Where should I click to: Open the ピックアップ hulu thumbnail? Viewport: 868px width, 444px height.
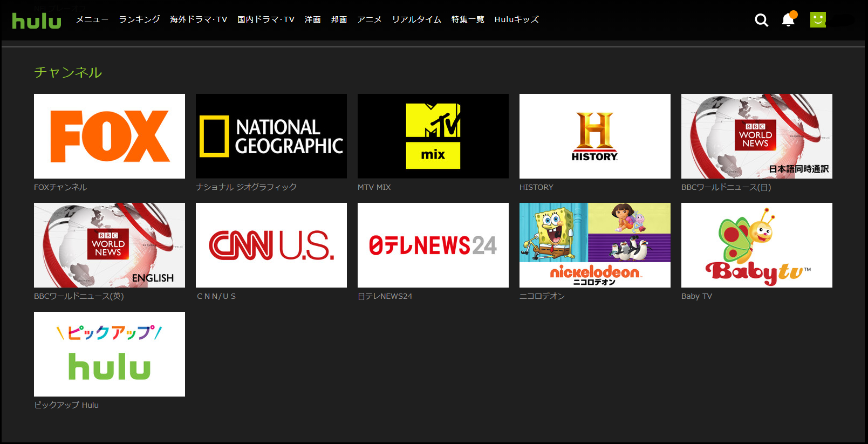click(110, 354)
